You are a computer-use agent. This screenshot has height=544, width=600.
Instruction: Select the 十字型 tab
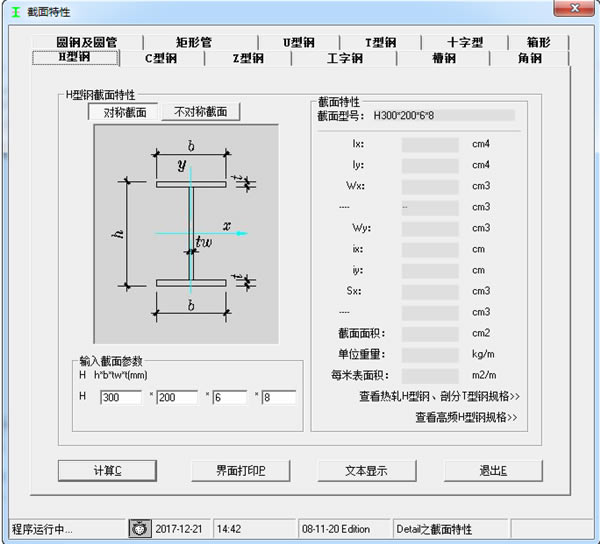click(x=465, y=43)
